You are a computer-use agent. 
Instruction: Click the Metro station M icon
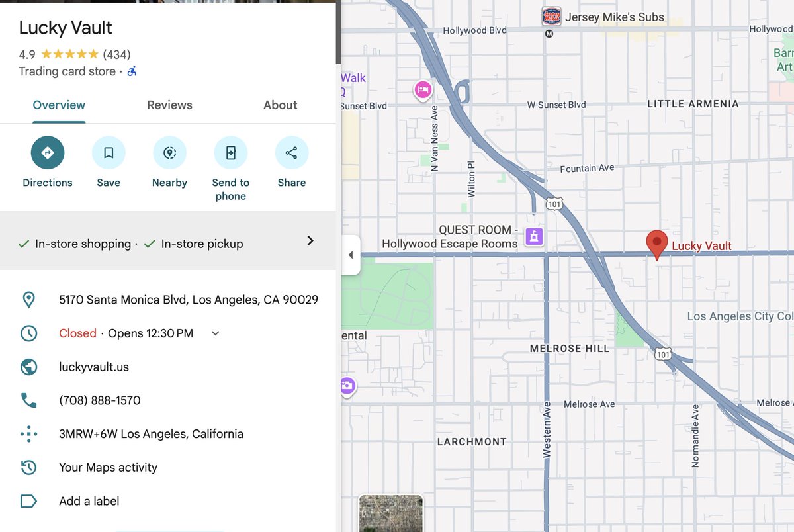[549, 34]
